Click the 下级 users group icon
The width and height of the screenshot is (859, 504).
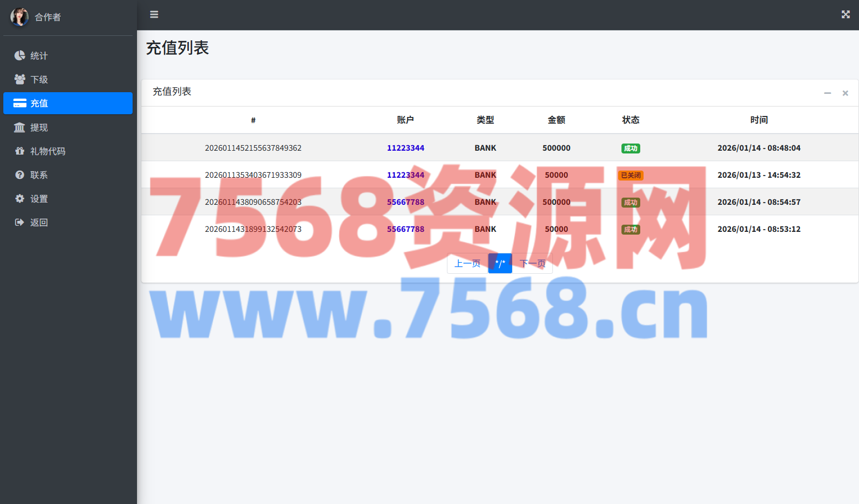pyautogui.click(x=20, y=79)
